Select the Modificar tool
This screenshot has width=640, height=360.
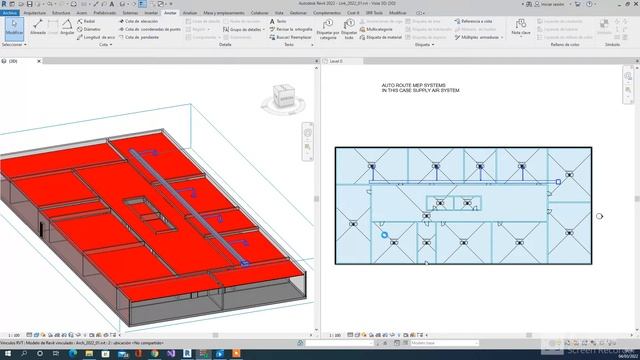click(14, 28)
